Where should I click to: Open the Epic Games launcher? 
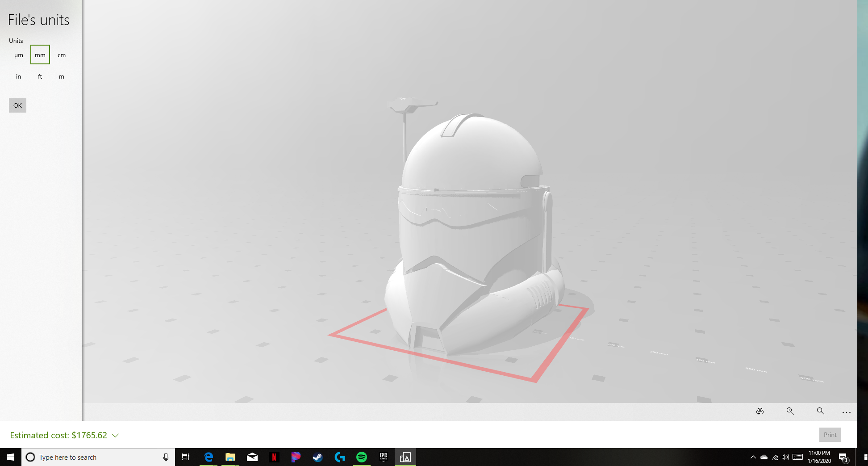coord(383,457)
